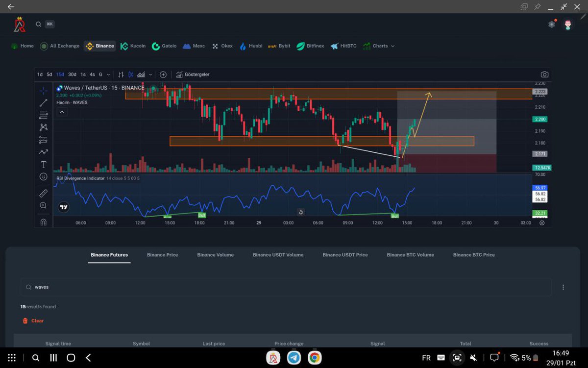Image resolution: width=588 pixels, height=368 pixels.
Task: Open Telegram from the taskbar
Action: coord(294,358)
